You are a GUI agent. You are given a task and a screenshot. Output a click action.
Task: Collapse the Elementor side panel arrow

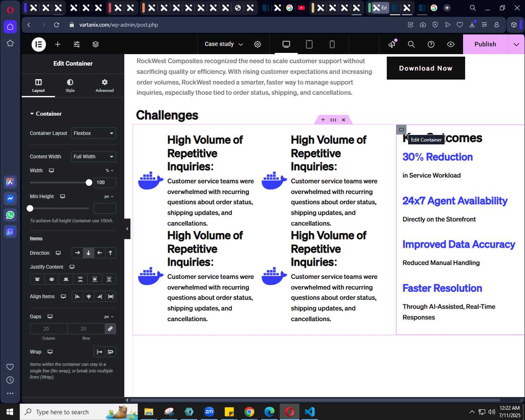pyautogui.click(x=127, y=229)
